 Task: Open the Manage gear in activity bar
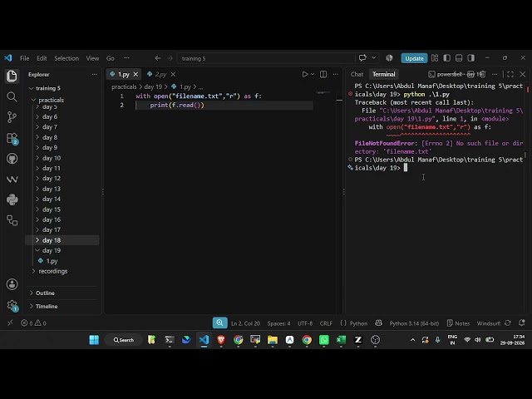tap(12, 305)
